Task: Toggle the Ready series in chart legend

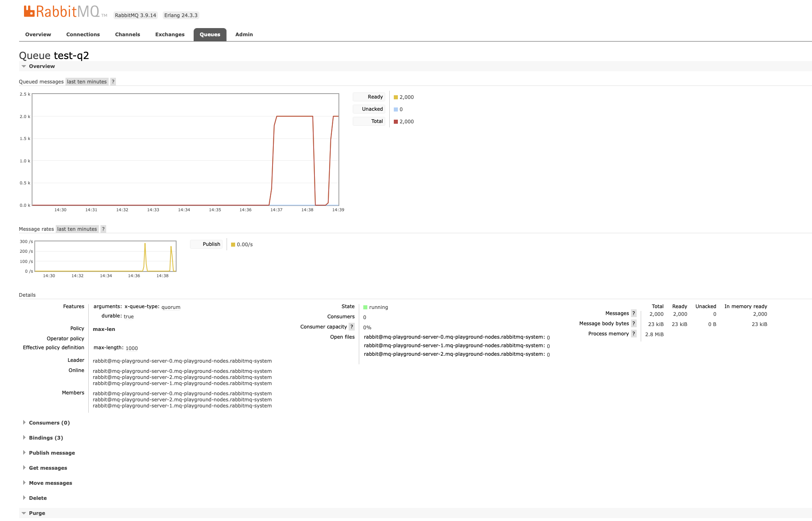Action: (369, 97)
